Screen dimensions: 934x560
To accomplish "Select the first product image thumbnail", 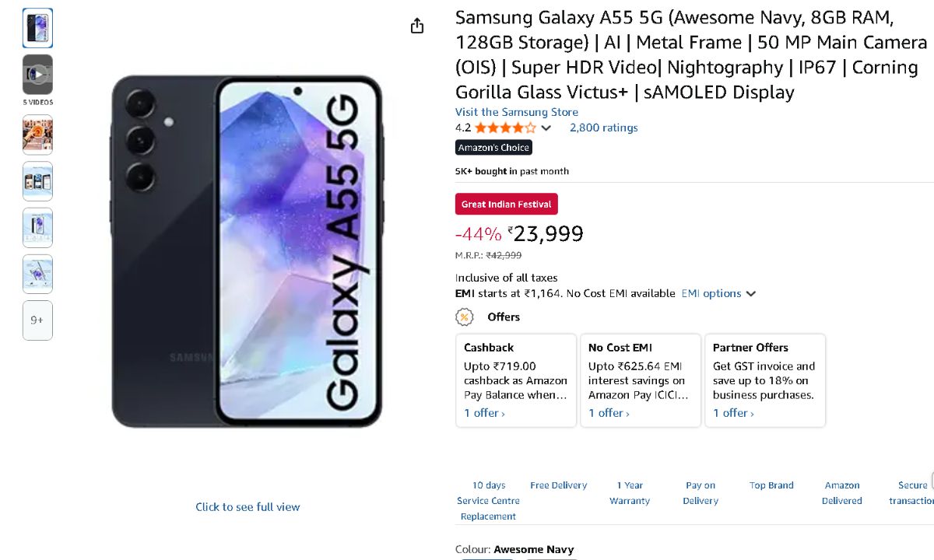I will (37, 28).
